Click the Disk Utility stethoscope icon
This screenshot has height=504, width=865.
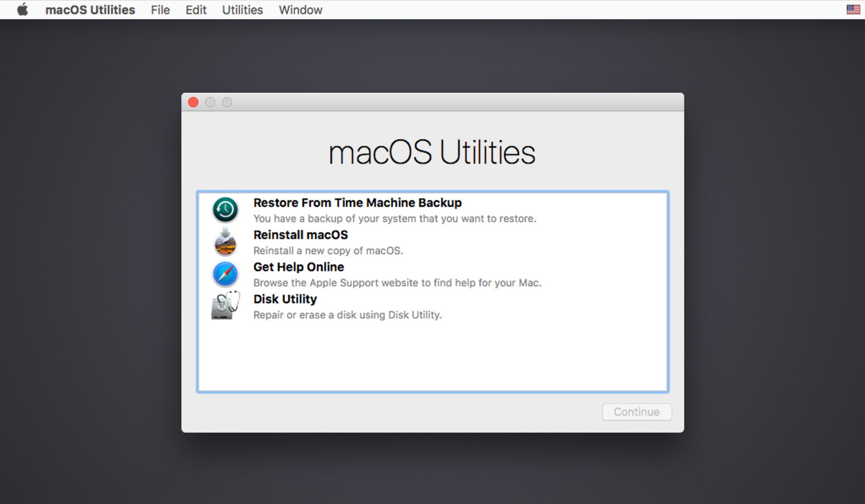coord(225,306)
